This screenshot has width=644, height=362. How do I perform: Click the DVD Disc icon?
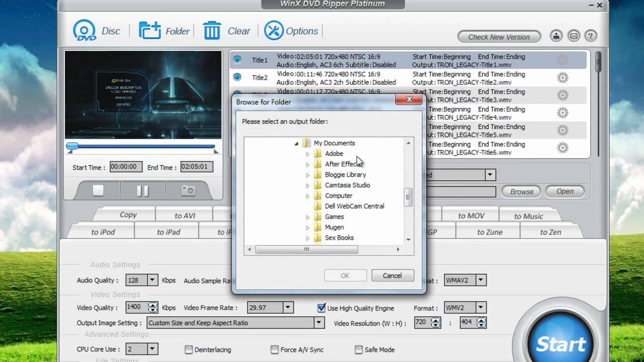[84, 31]
